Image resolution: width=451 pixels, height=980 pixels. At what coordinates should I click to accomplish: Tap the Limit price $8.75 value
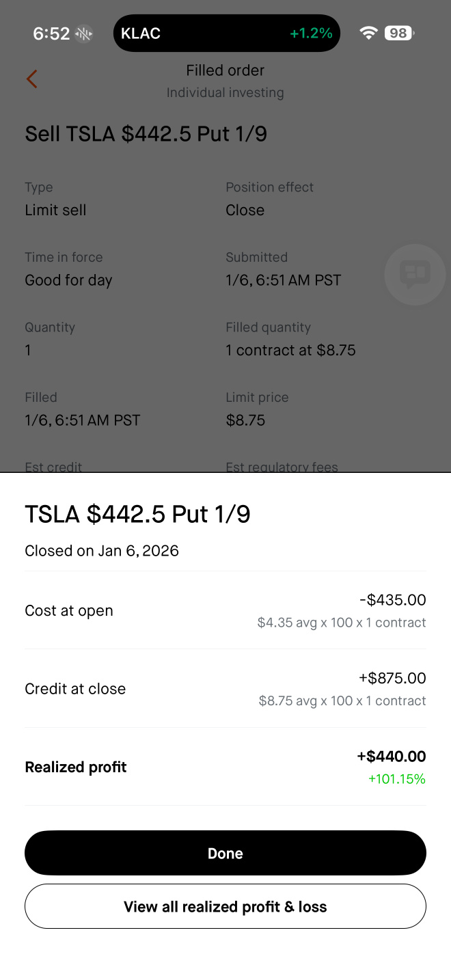coord(245,420)
